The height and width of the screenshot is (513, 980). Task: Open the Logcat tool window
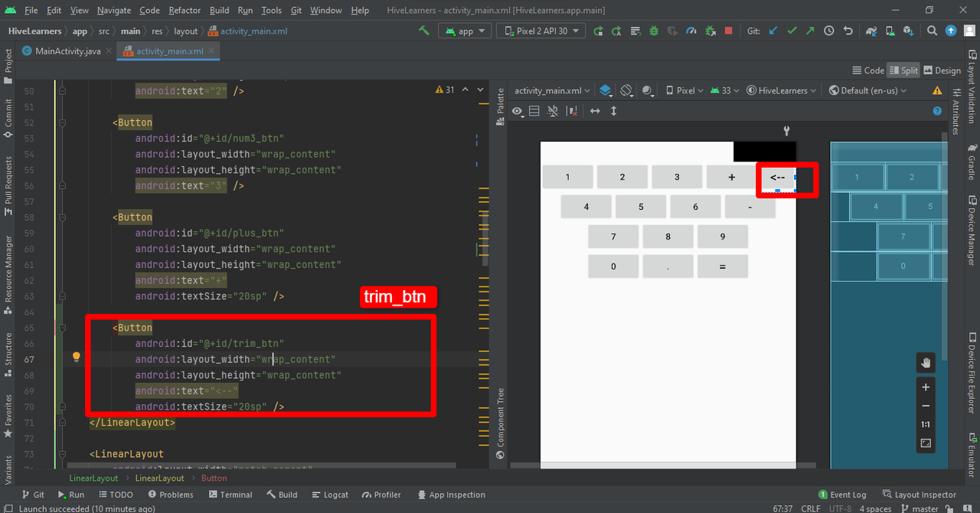click(329, 495)
